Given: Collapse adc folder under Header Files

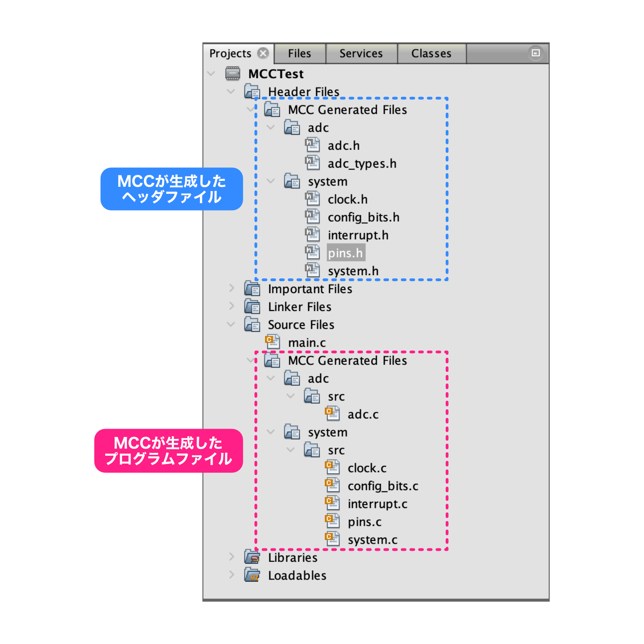Looking at the screenshot, I should pos(271,127).
